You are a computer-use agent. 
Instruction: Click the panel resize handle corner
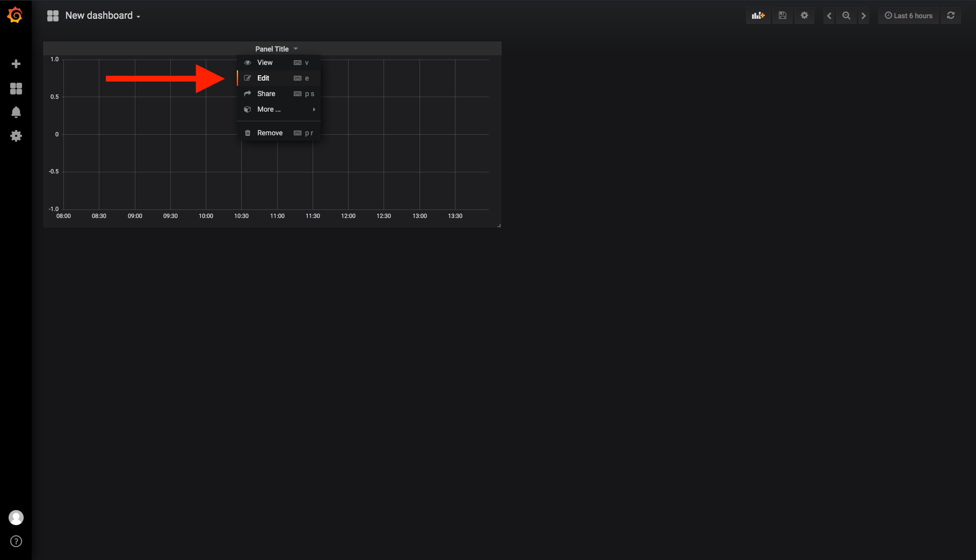(x=499, y=226)
